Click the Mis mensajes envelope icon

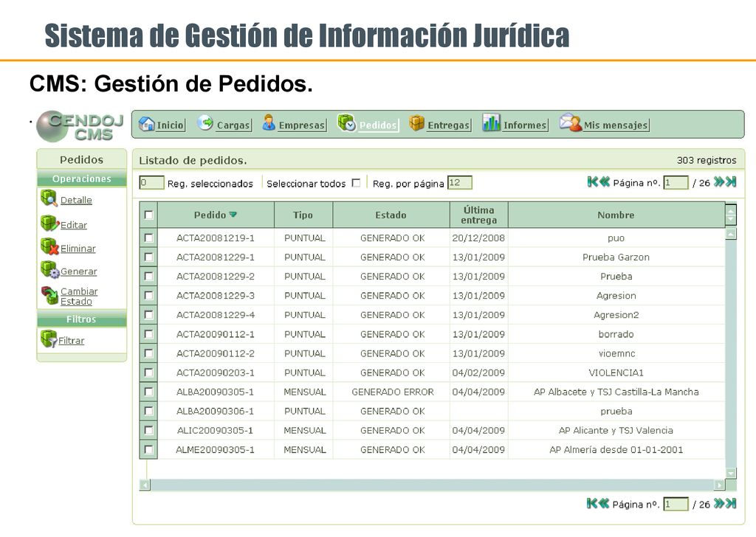(x=571, y=122)
